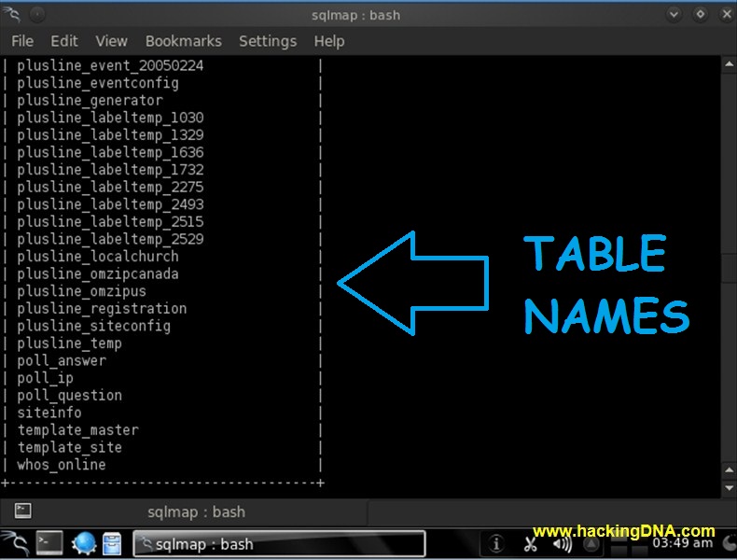Open the volume speaker tray icon
The image size is (737, 560).
(563, 544)
